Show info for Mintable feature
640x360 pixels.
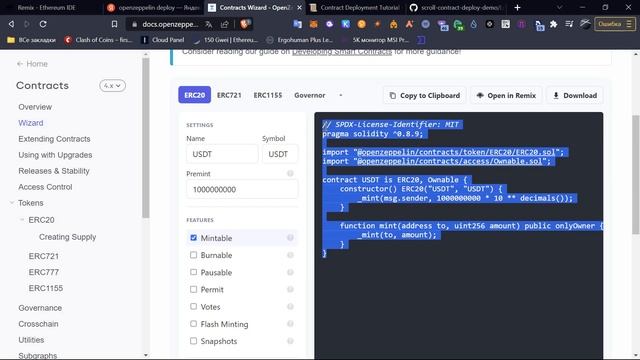tap(290, 238)
